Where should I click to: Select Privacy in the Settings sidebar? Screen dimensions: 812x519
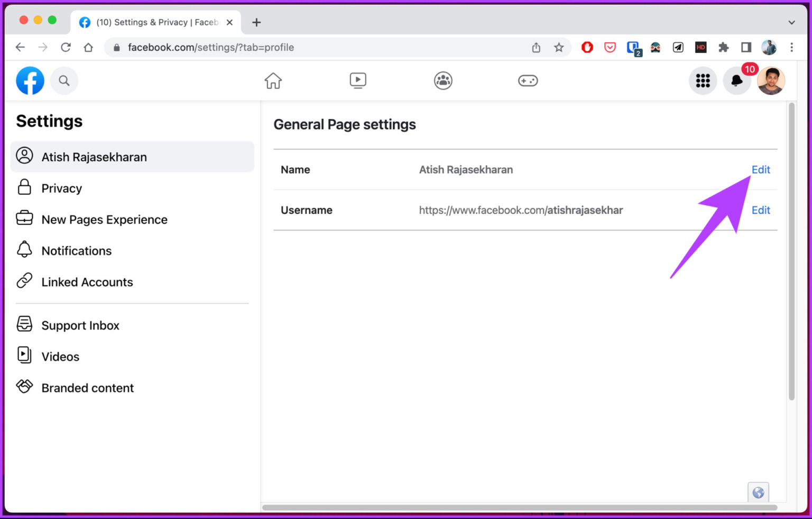(62, 188)
